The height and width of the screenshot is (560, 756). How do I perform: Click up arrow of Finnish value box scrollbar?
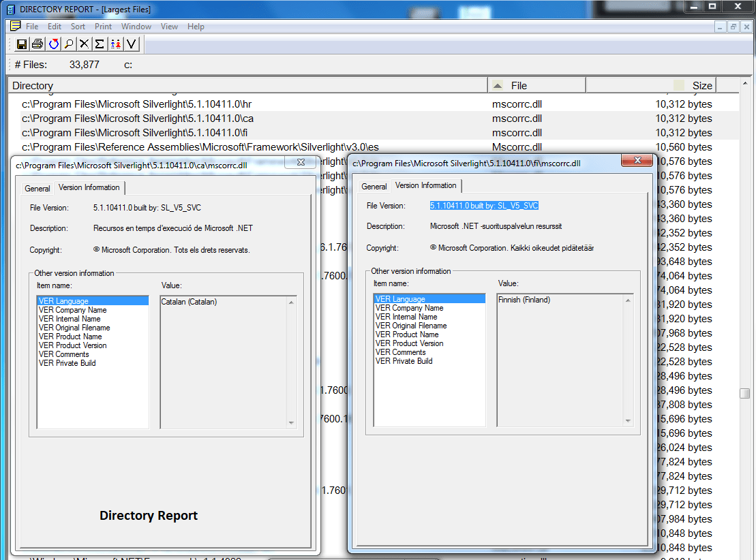(628, 300)
